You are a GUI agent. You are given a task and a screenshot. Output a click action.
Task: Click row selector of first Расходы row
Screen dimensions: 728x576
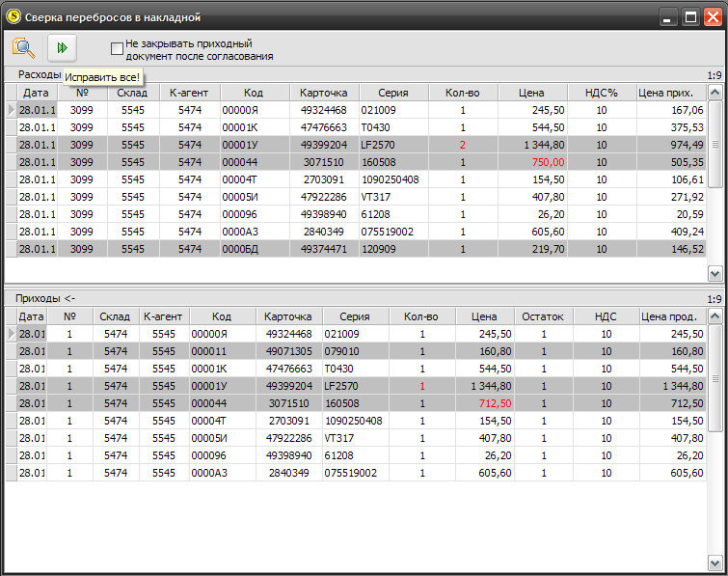(x=12, y=110)
